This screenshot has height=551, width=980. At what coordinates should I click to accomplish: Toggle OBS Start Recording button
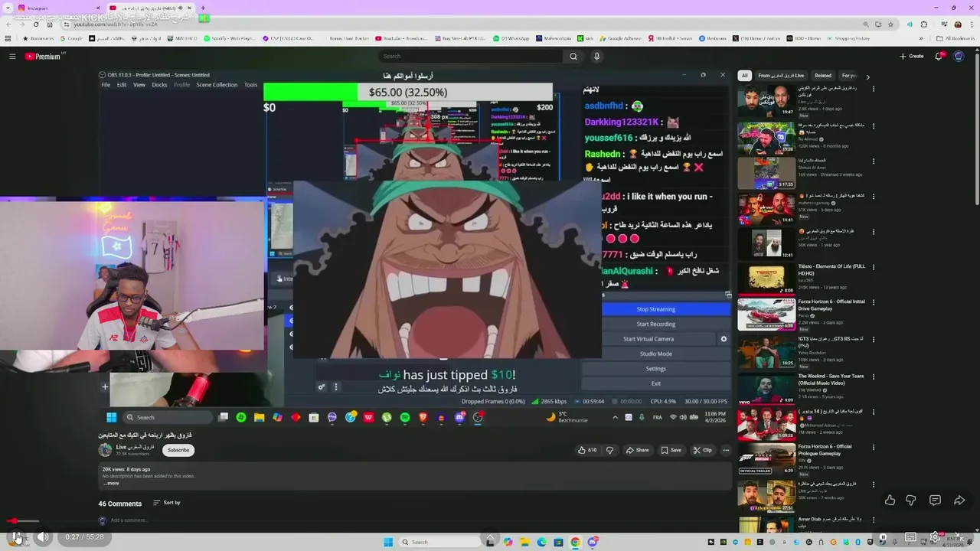[x=655, y=324]
